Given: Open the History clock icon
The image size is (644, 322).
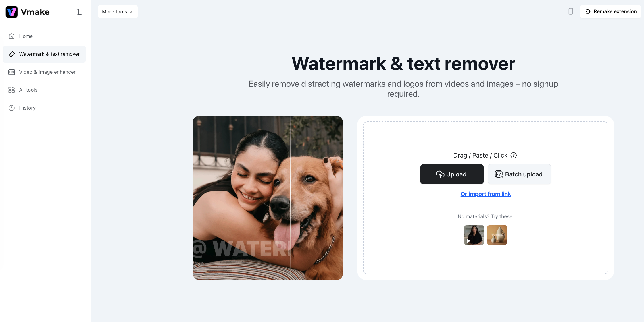Looking at the screenshot, I should 11,108.
